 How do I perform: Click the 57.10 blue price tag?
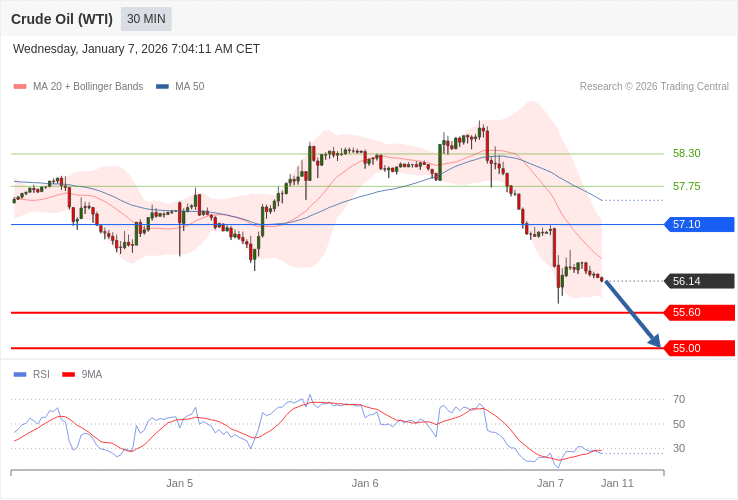click(x=699, y=224)
